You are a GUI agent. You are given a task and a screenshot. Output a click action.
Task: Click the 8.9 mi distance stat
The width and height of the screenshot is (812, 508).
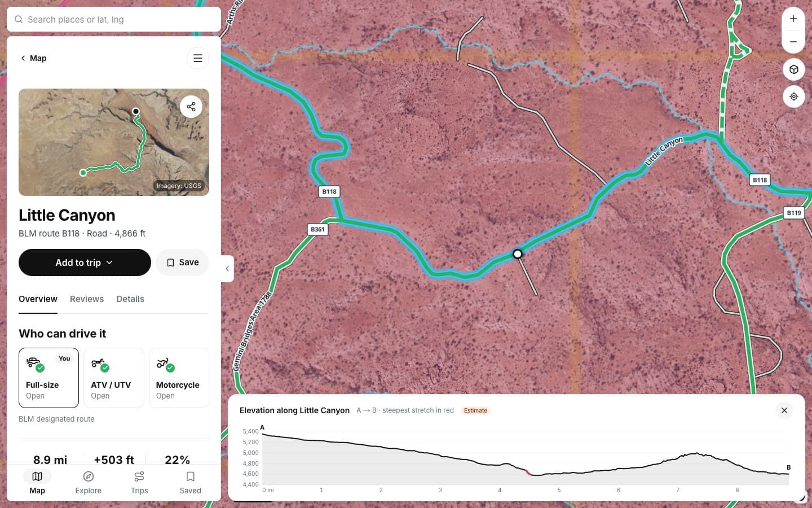50,459
